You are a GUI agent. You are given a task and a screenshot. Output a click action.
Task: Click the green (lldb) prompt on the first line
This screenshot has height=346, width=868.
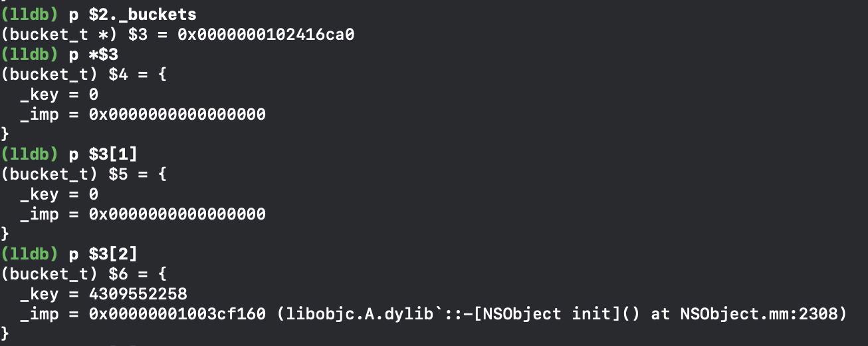point(30,14)
